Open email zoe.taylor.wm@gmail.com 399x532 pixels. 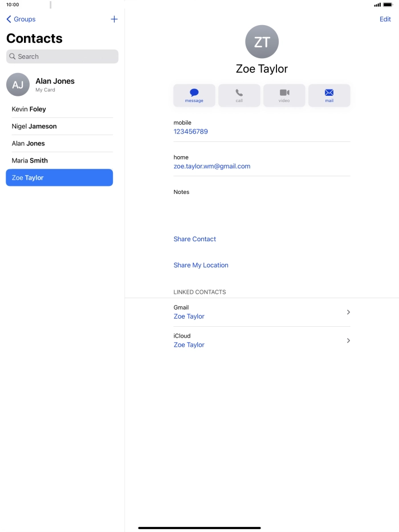212,166
